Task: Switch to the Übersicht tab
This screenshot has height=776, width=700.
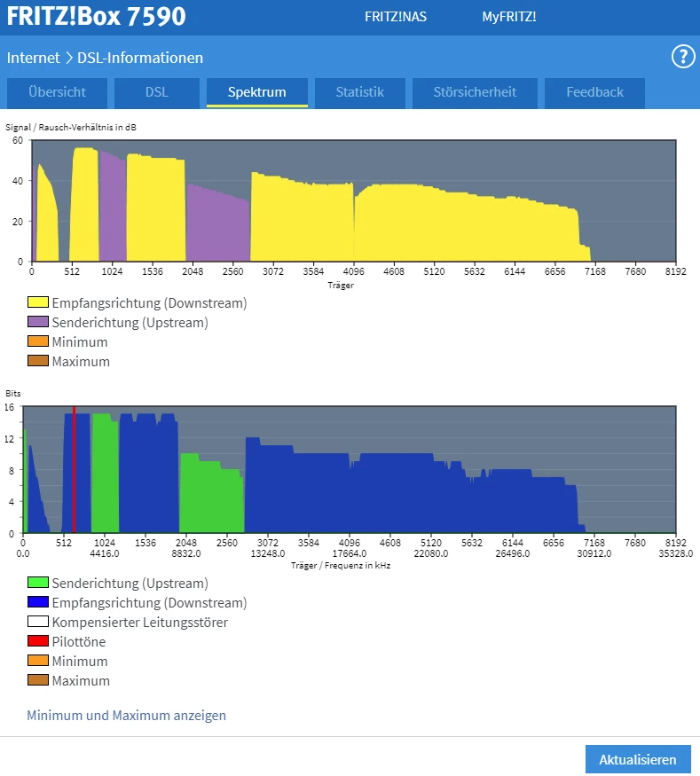Action: (57, 92)
